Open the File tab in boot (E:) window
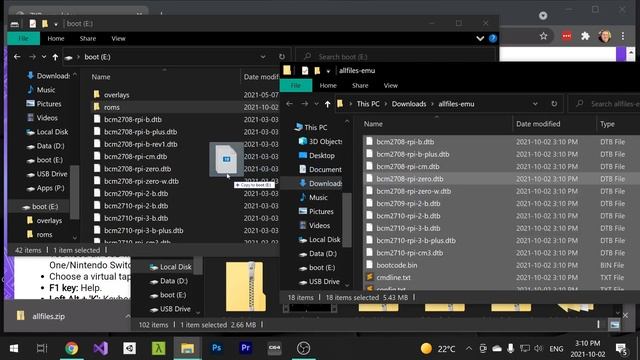 [x=24, y=38]
